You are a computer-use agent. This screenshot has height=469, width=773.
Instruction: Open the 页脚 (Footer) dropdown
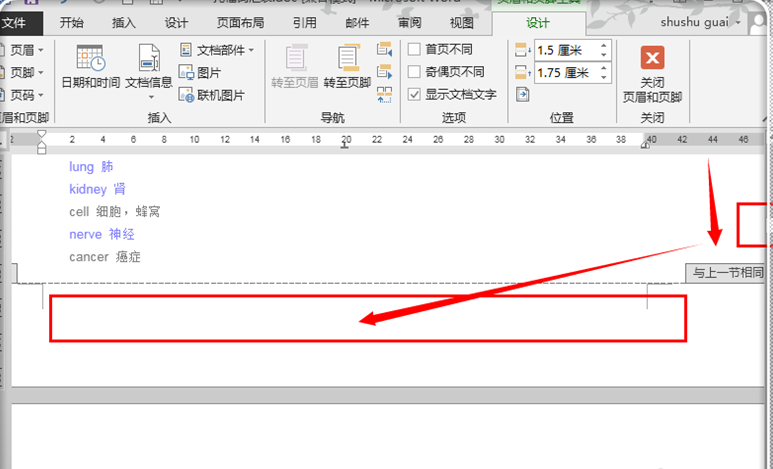coord(21,72)
